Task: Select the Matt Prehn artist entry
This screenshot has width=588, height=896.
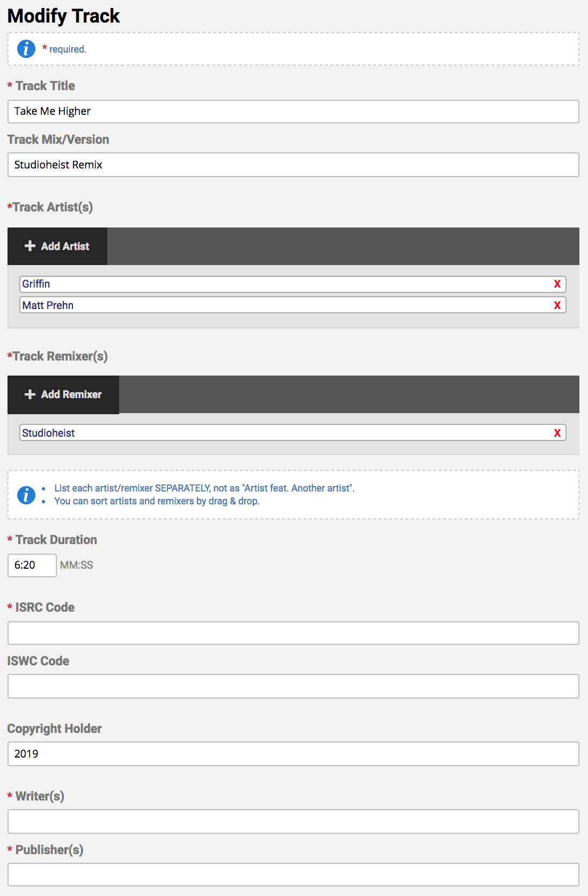Action: [284, 305]
